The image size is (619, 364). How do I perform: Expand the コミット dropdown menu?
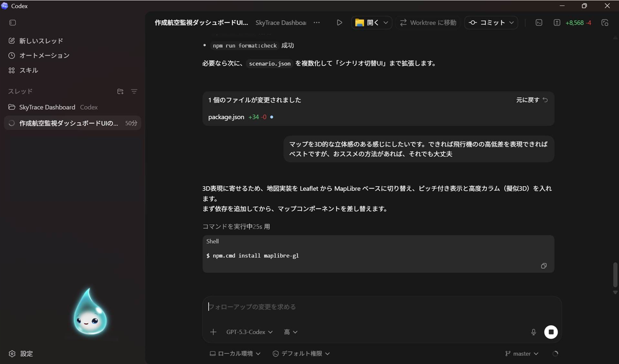(x=491, y=23)
